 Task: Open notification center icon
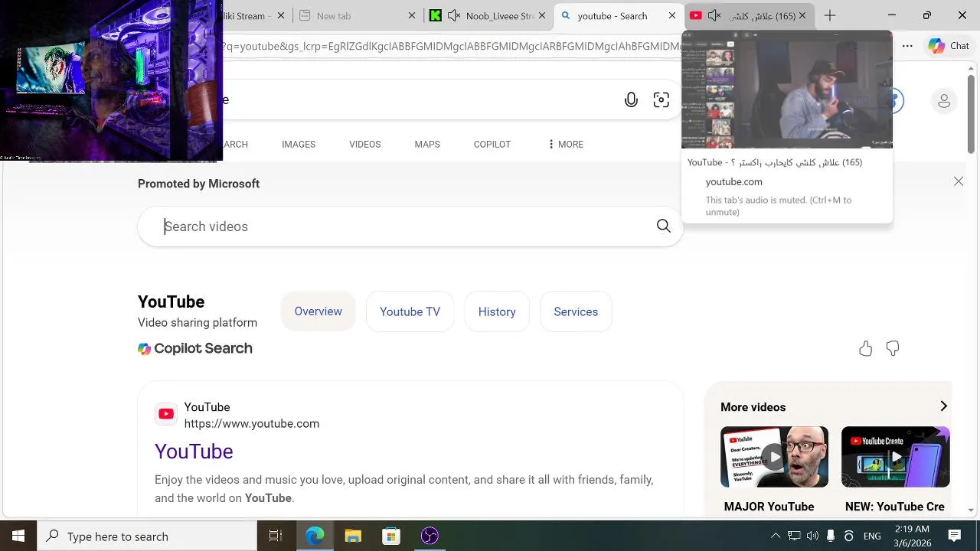[x=955, y=536]
